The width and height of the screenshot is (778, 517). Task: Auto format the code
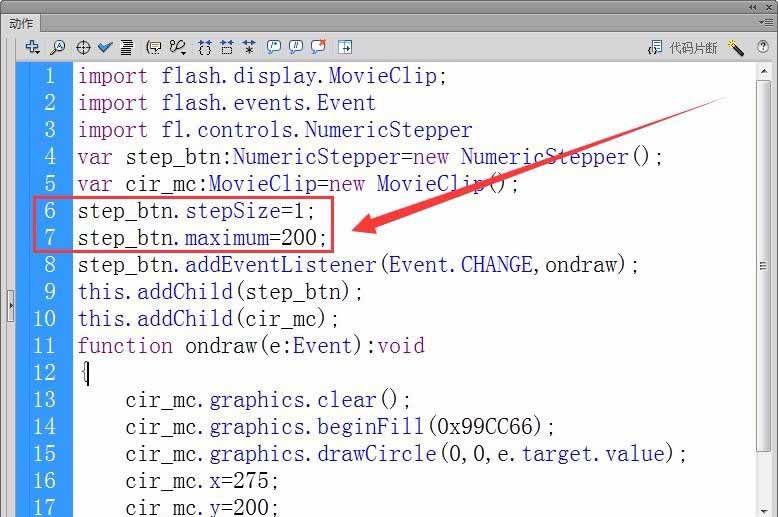127,47
